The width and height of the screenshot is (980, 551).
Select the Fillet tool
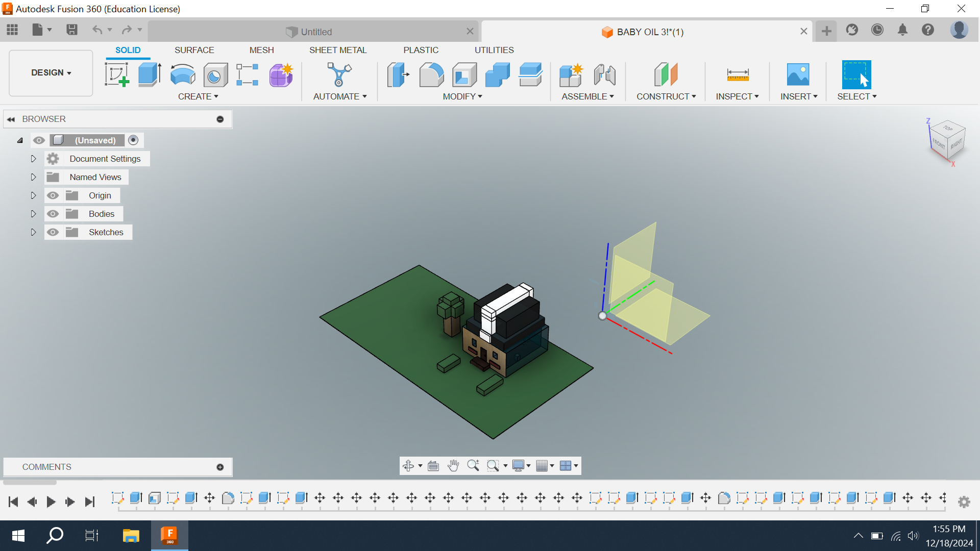pyautogui.click(x=431, y=74)
